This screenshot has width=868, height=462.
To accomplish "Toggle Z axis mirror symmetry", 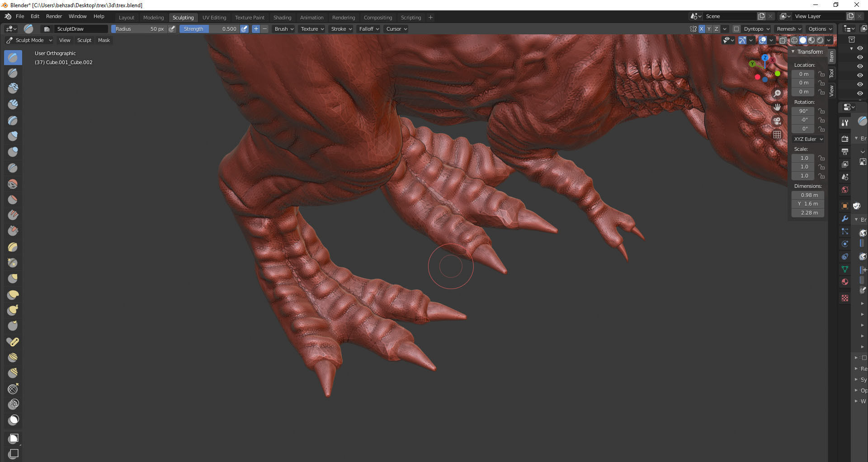I will tap(716, 29).
